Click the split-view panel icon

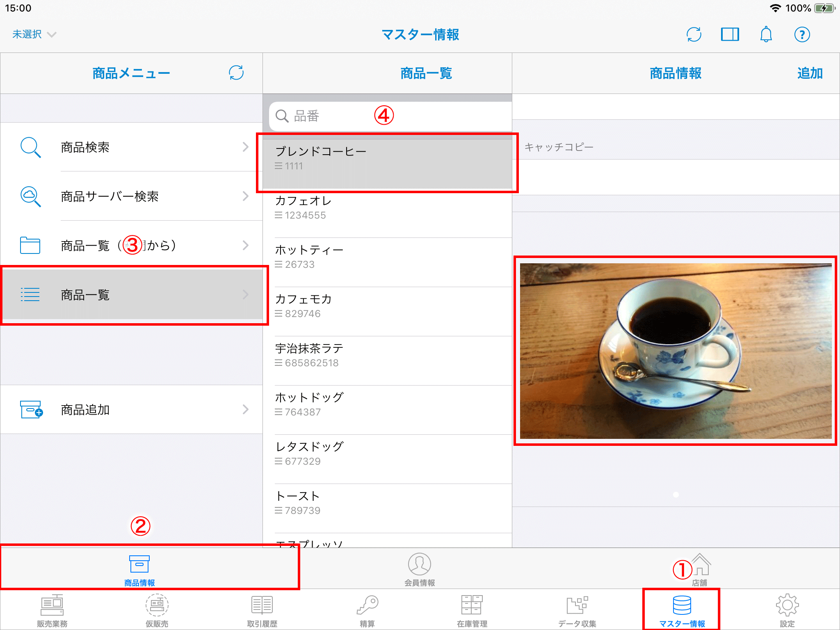pyautogui.click(x=730, y=34)
